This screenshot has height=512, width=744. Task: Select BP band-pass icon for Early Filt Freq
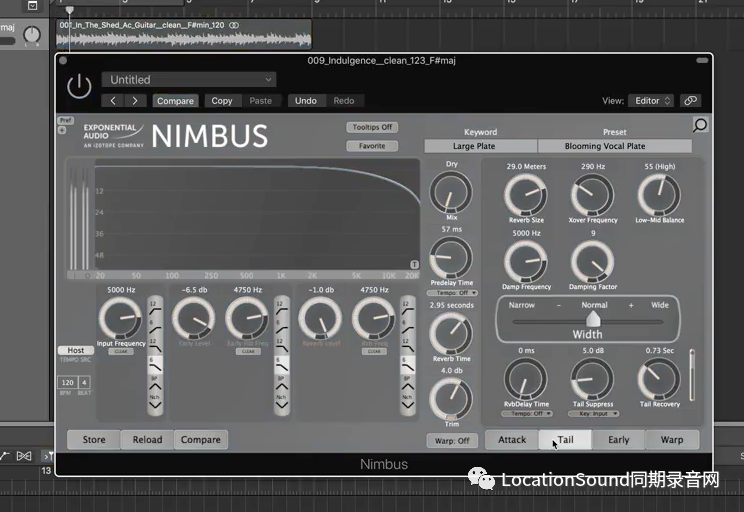tap(281, 383)
